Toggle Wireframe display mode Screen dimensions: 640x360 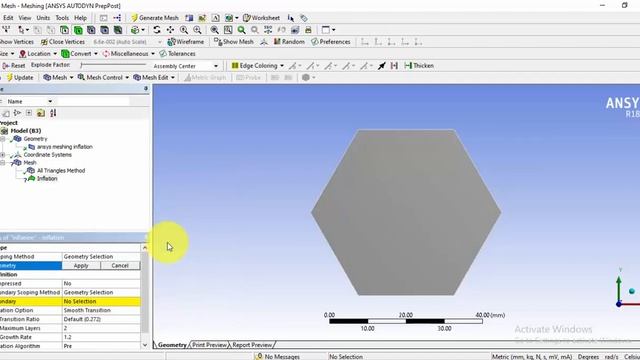pyautogui.click(x=186, y=42)
